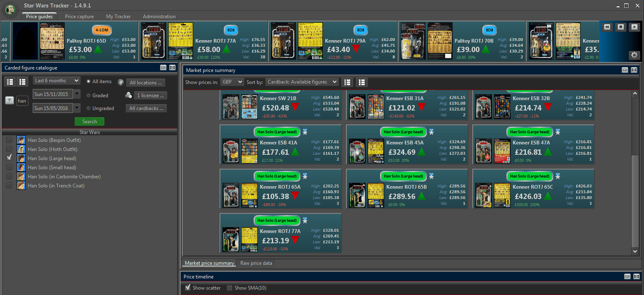Click the award icon on Kenner ESB 41A card
Screen dimensions: 644x295
tap(305, 132)
